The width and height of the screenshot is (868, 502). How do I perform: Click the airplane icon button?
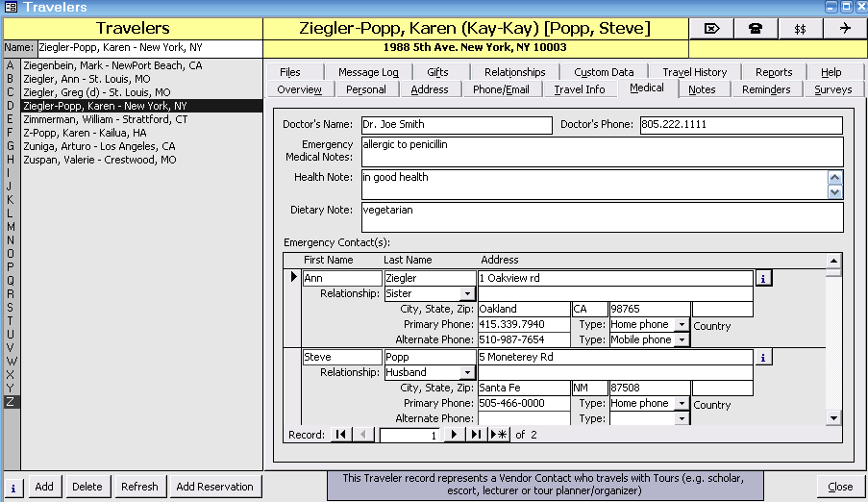pyautogui.click(x=844, y=29)
